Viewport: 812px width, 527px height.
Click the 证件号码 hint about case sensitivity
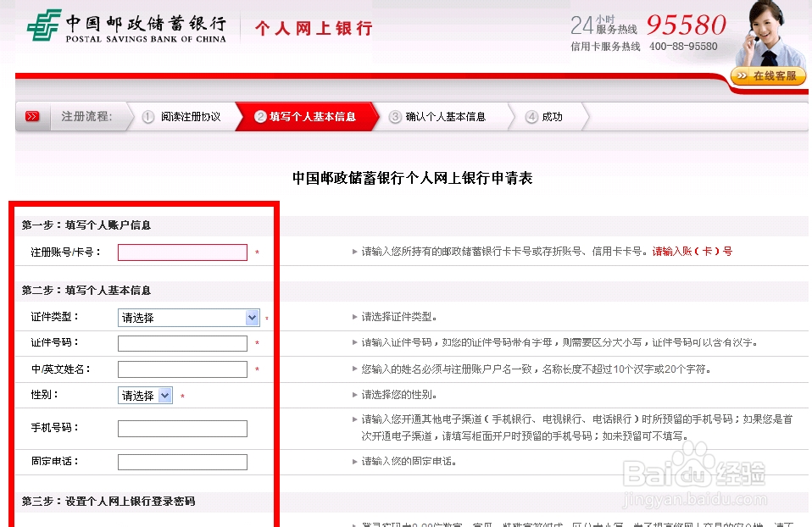click(559, 342)
